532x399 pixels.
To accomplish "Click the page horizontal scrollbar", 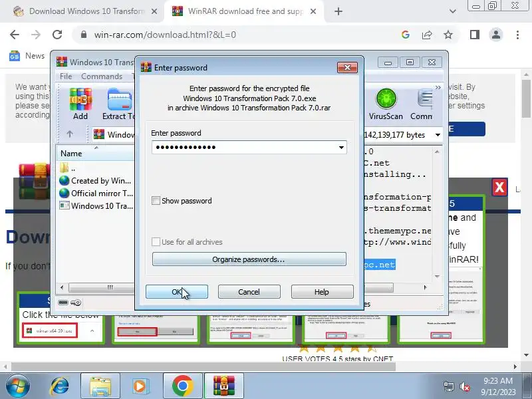I will pyautogui.click(x=203, y=366).
